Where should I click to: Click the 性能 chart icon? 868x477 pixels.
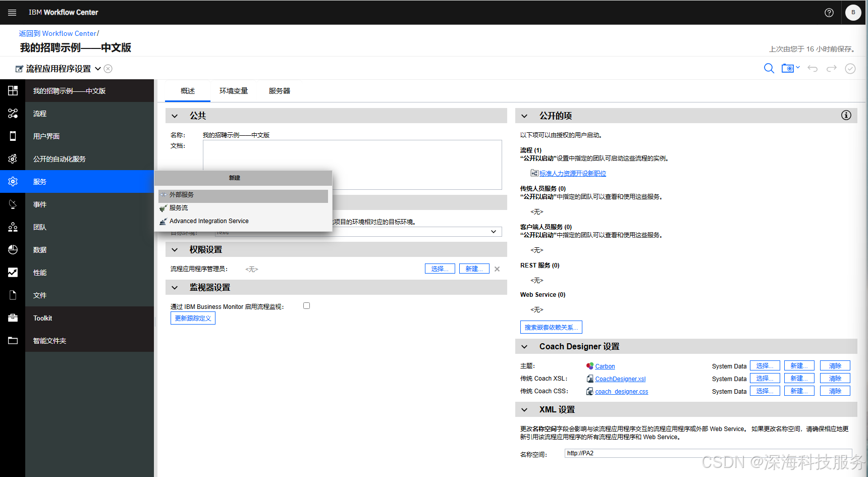coord(13,273)
